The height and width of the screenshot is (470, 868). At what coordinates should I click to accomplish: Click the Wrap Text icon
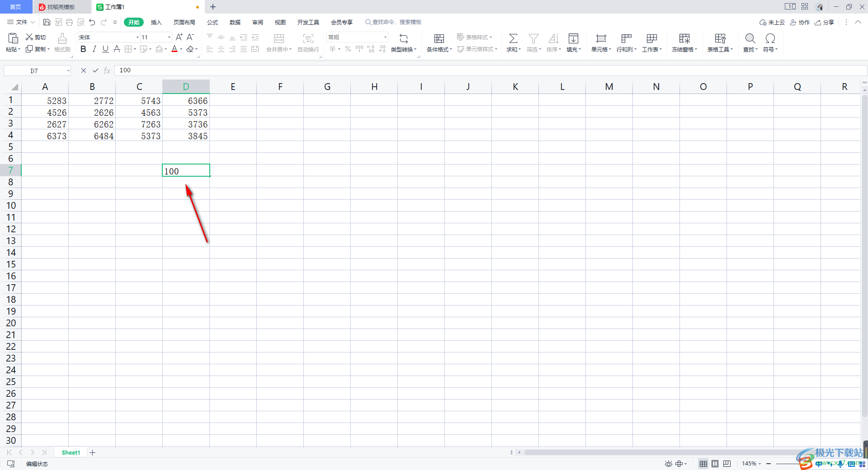coord(308,39)
